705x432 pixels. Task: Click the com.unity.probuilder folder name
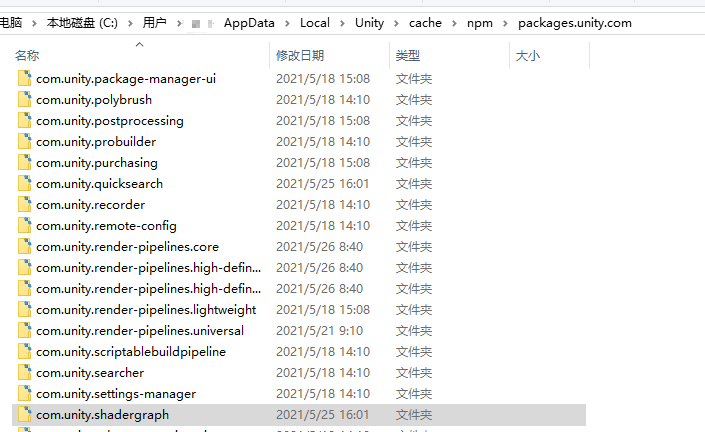pos(96,142)
